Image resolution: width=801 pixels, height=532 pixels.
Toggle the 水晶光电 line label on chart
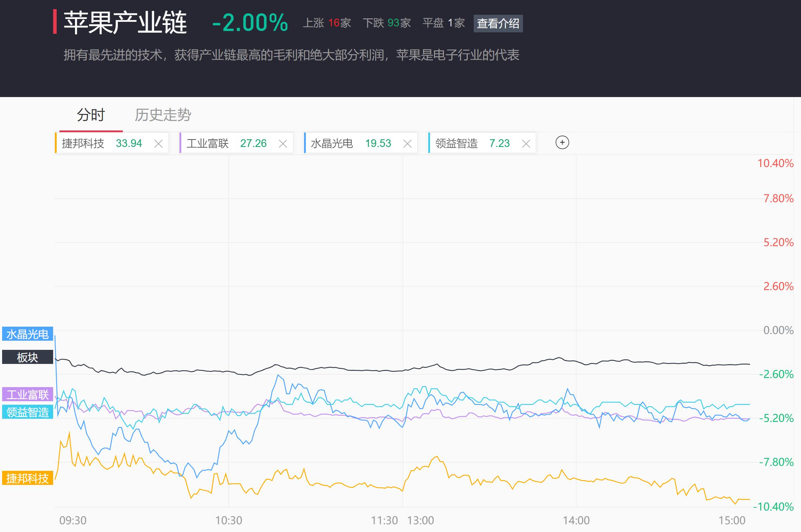pos(27,334)
